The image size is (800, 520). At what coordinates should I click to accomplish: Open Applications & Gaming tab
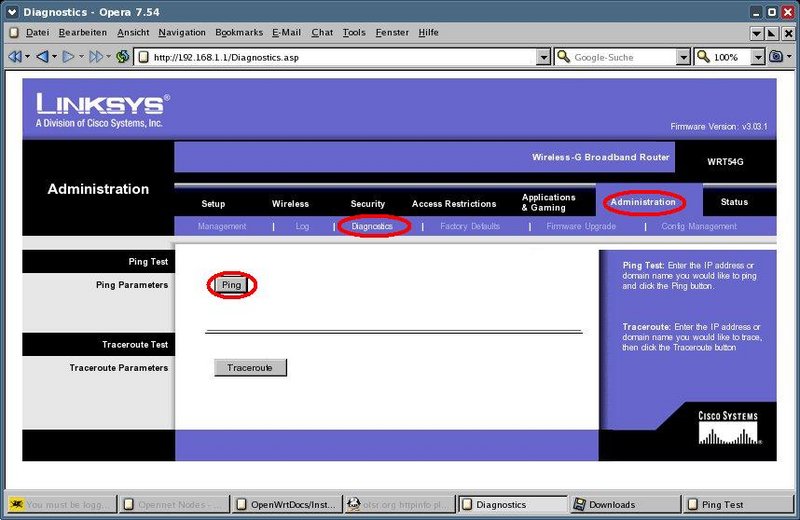click(548, 202)
